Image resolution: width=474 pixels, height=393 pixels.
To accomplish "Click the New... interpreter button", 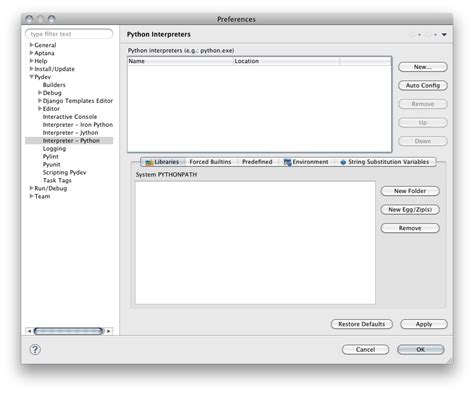I will [423, 67].
